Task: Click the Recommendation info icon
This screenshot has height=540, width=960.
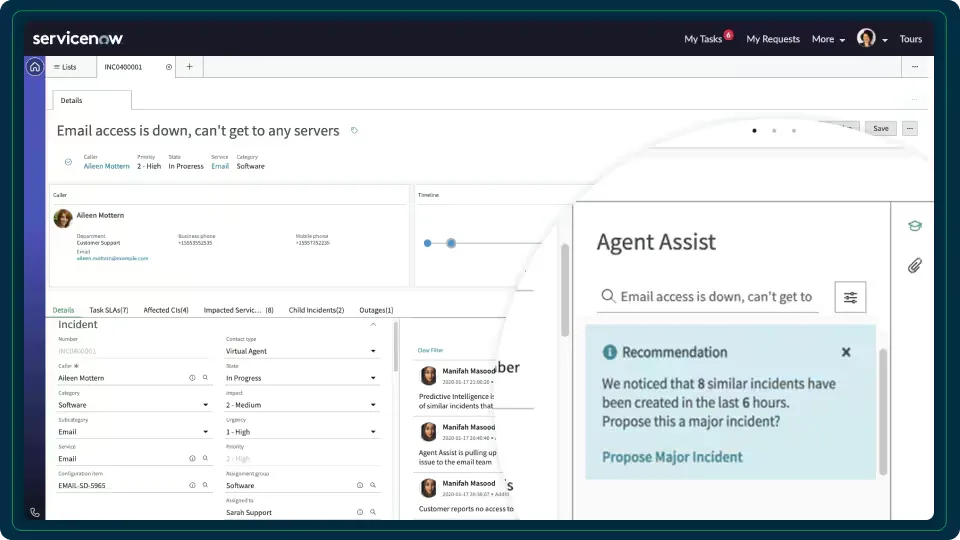Action: (x=609, y=352)
